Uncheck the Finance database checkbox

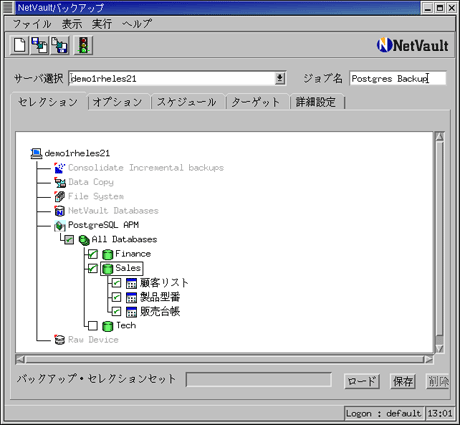pos(93,254)
